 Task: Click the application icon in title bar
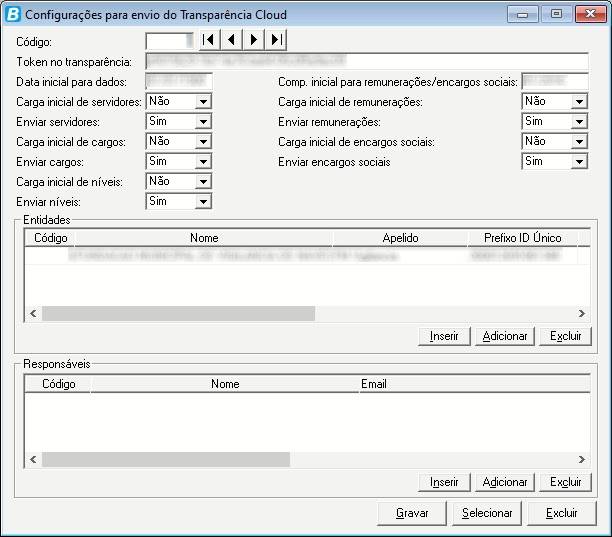pyautogui.click(x=12, y=15)
